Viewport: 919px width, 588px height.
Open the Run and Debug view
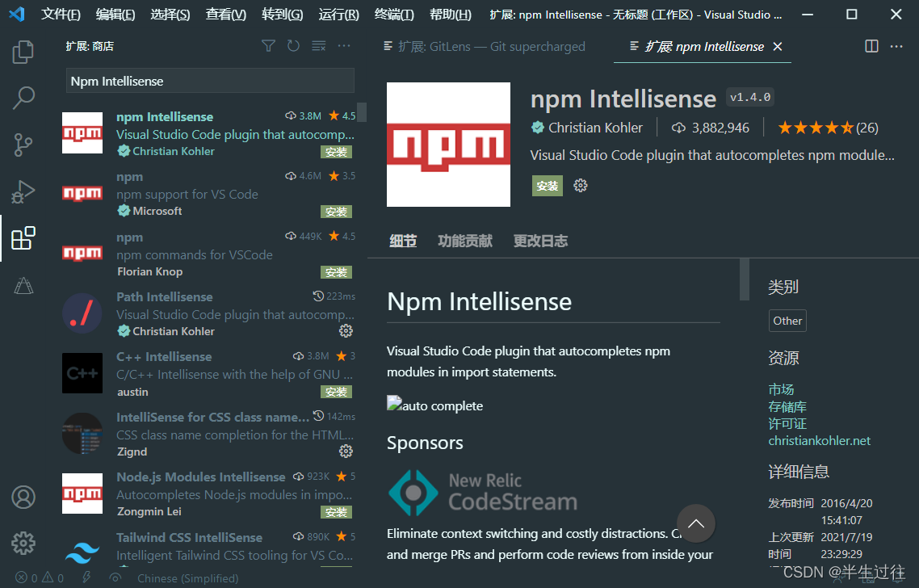click(x=23, y=191)
